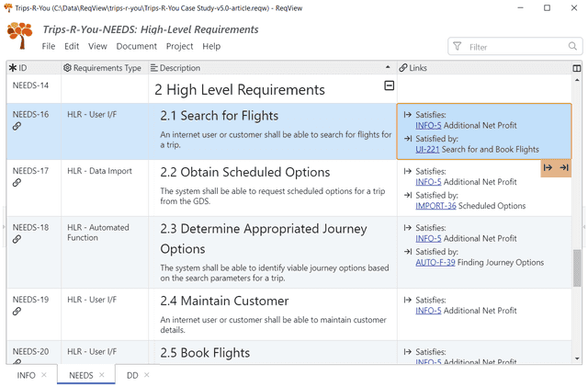Click the incoming link arrow button
Image resolution: width=588 pixels, height=387 pixels.
564,168
